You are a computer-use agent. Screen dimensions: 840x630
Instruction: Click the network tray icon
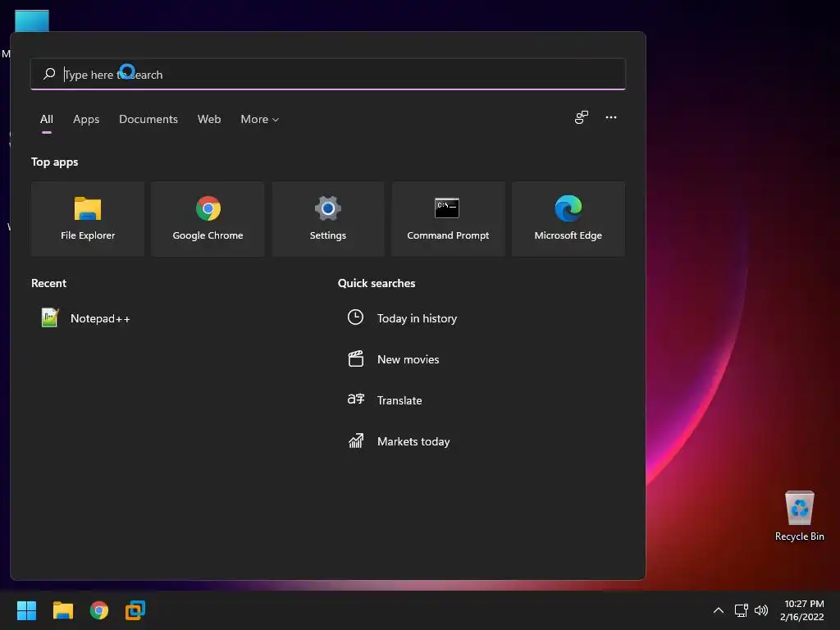[x=742, y=610]
